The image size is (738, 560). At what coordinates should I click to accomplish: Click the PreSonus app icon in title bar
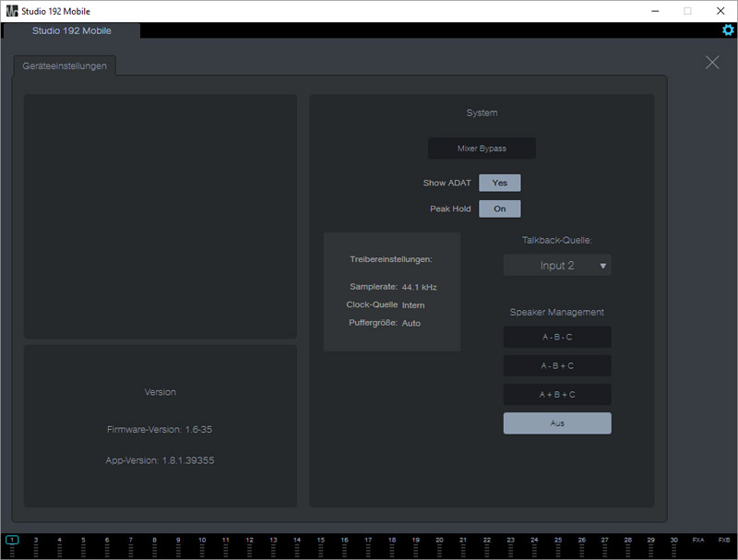point(11,11)
